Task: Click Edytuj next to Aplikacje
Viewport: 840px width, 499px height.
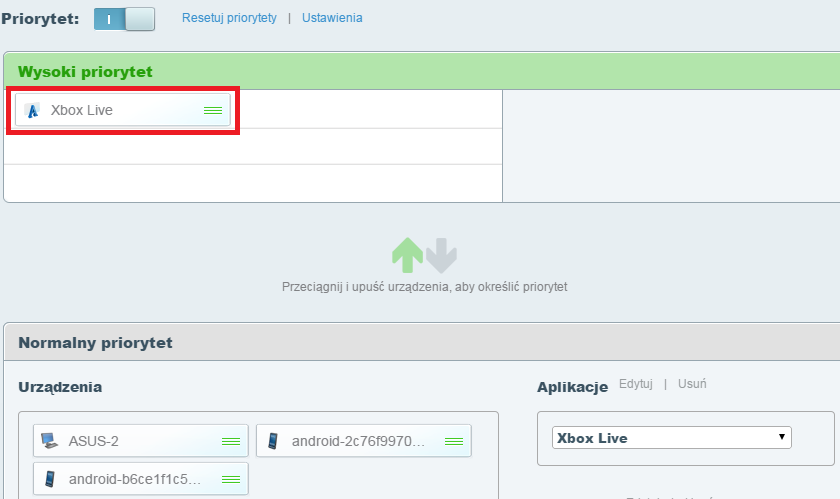Action: tap(636, 384)
